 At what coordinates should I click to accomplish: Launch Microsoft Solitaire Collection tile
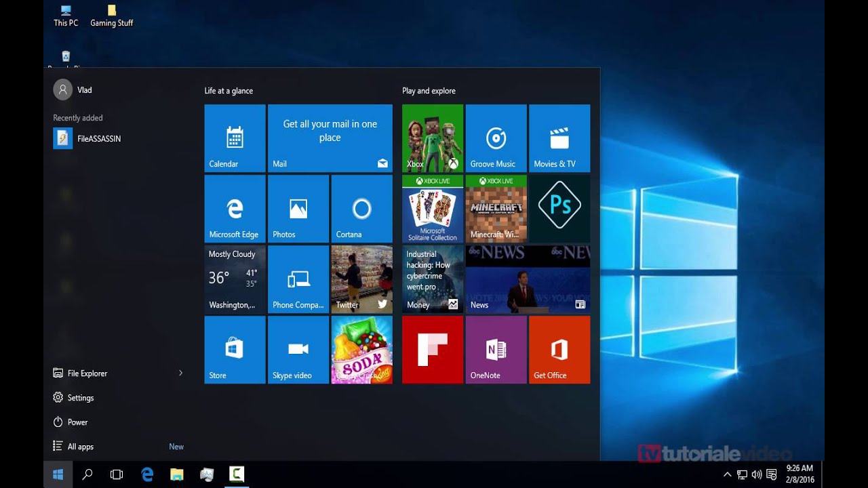(433, 209)
